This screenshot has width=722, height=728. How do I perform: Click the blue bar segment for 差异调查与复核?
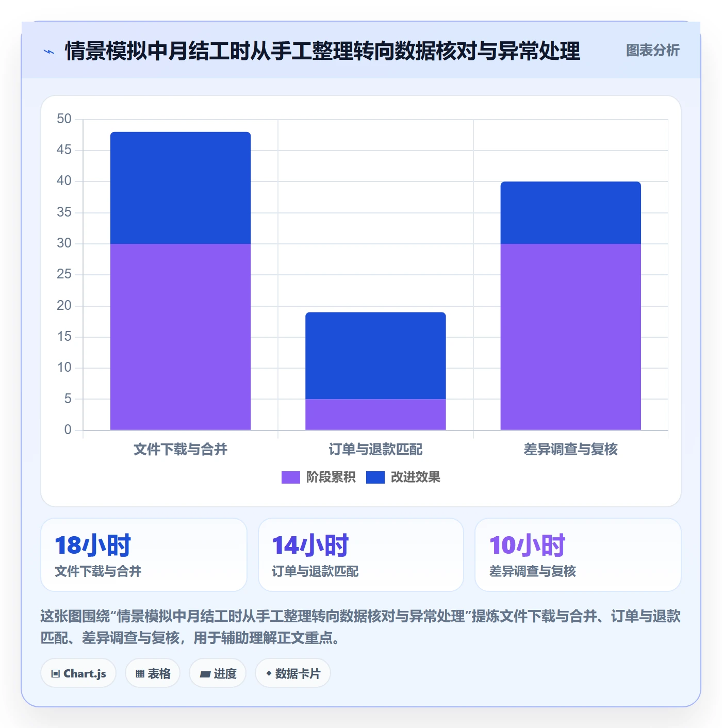[571, 213]
